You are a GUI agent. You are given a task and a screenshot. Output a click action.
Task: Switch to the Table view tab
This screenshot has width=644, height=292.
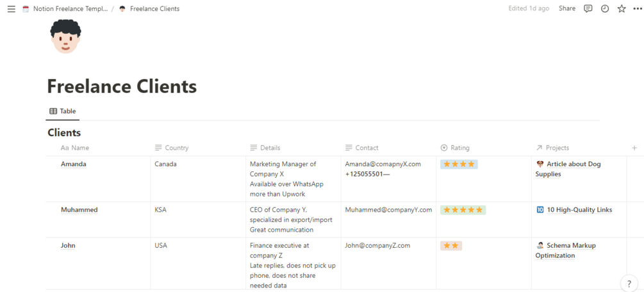pyautogui.click(x=63, y=111)
